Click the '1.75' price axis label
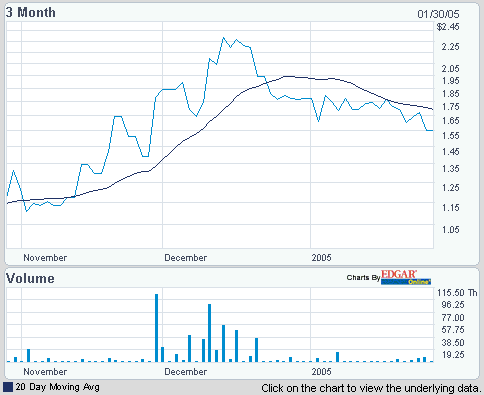The width and height of the screenshot is (484, 395). (450, 107)
